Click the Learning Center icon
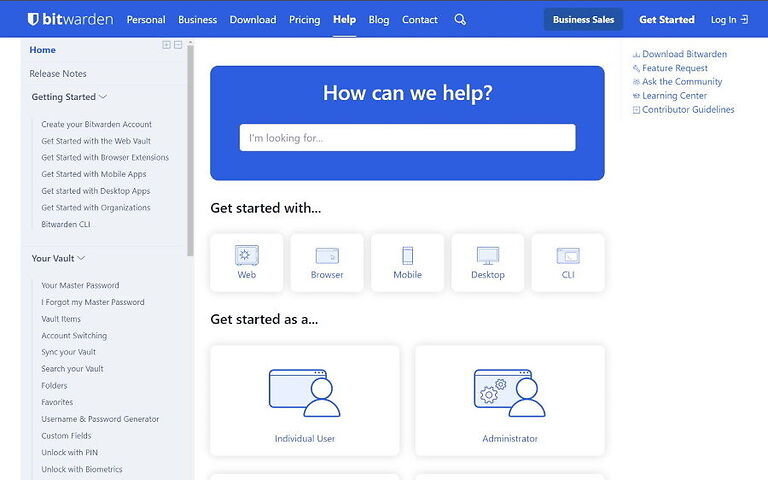 636,96
